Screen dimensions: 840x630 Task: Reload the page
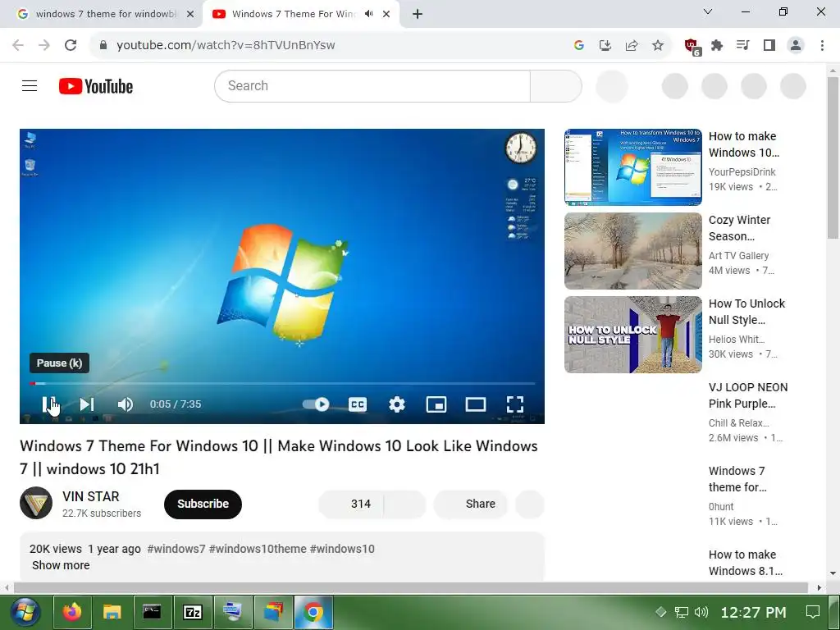point(71,45)
